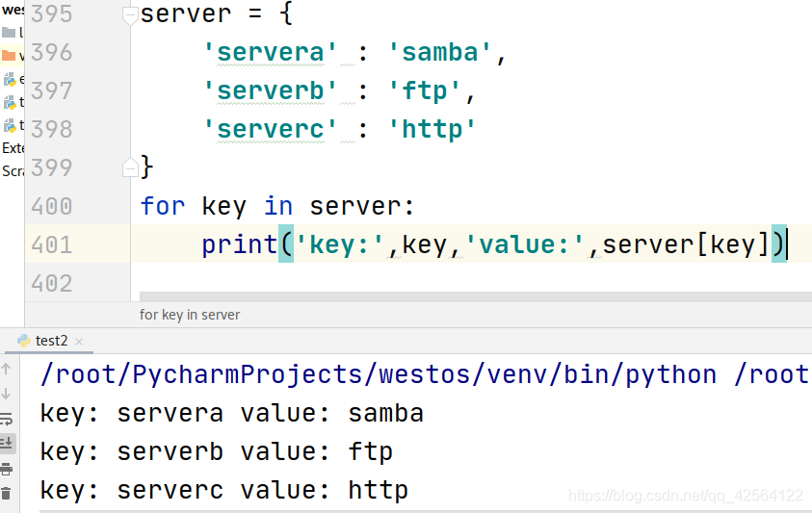Select the westos project root node
The width and height of the screenshot is (812, 513).
tap(13, 10)
